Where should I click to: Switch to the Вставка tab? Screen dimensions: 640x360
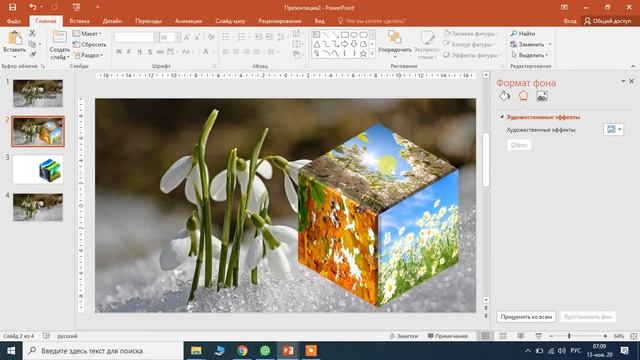tap(80, 21)
